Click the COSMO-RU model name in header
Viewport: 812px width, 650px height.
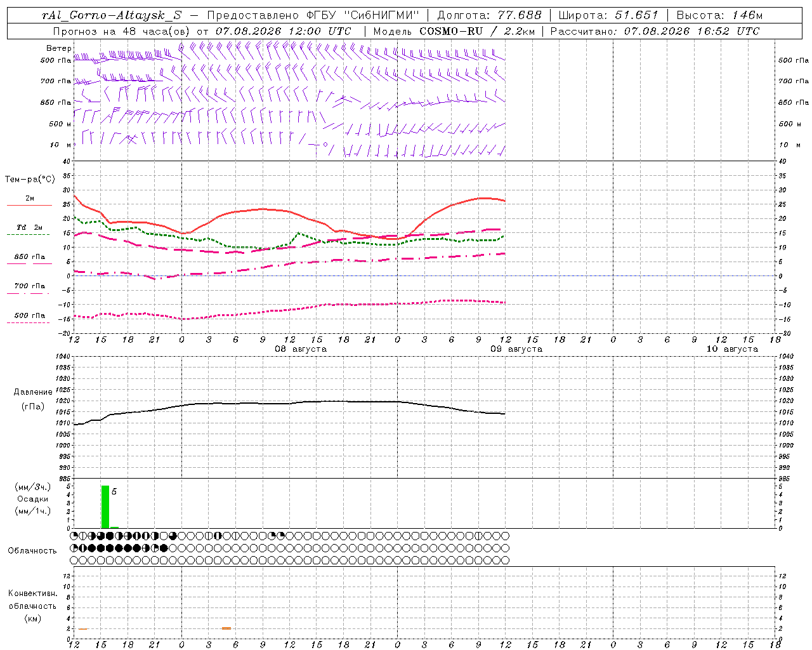pyautogui.click(x=451, y=31)
